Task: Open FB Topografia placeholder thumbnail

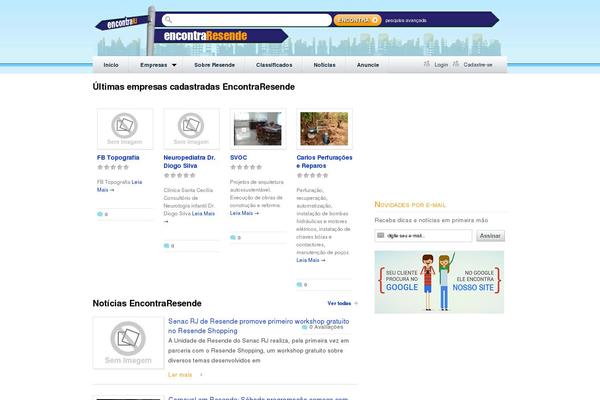Action: pos(125,129)
